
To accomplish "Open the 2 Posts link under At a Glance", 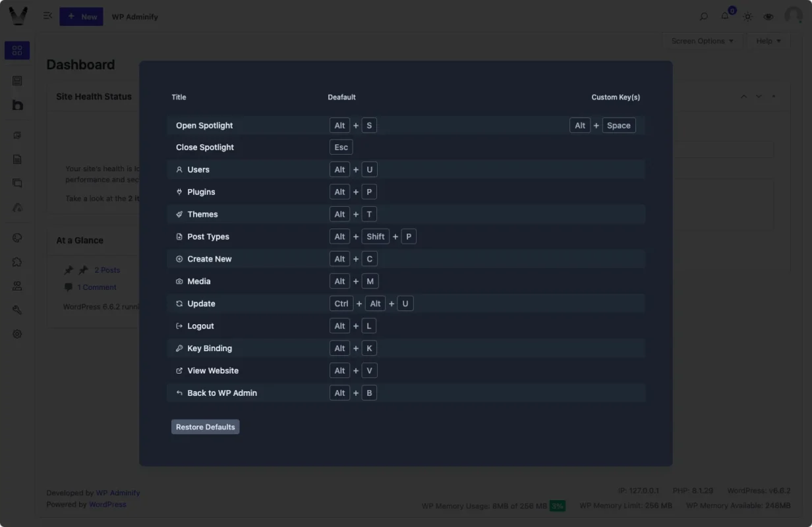I will click(107, 270).
